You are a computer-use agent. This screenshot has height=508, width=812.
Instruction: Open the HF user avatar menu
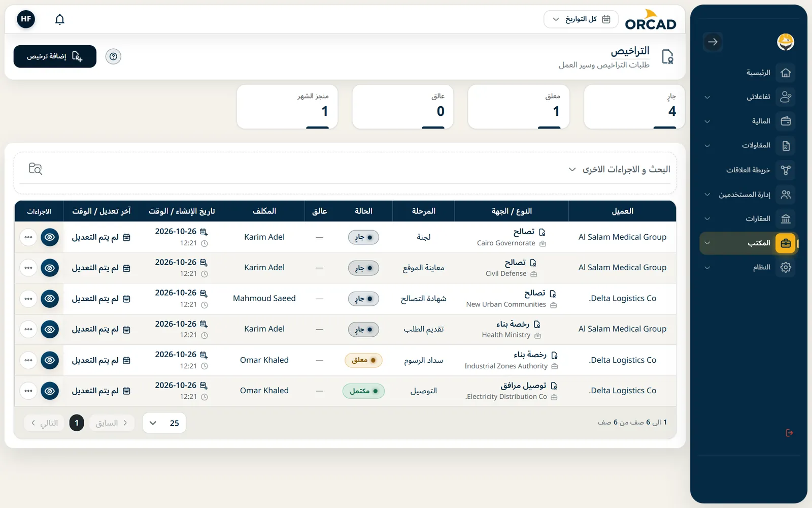click(26, 19)
